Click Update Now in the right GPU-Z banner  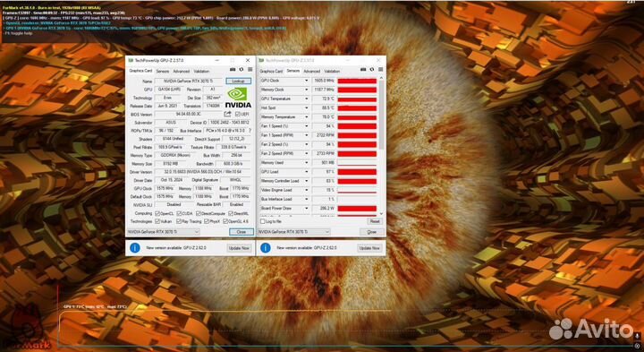369,248
